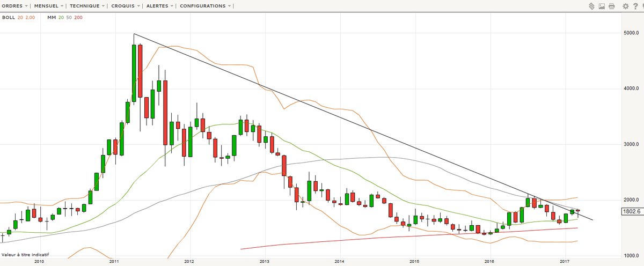
Task: Click the gray MM 50 period value
Action: tap(69, 18)
